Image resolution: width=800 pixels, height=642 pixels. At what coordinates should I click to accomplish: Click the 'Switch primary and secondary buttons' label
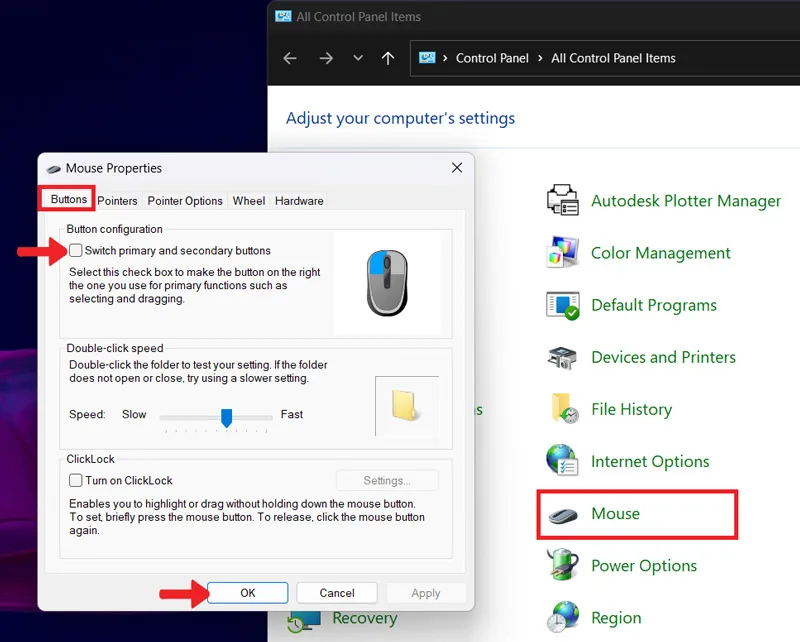[x=178, y=251]
